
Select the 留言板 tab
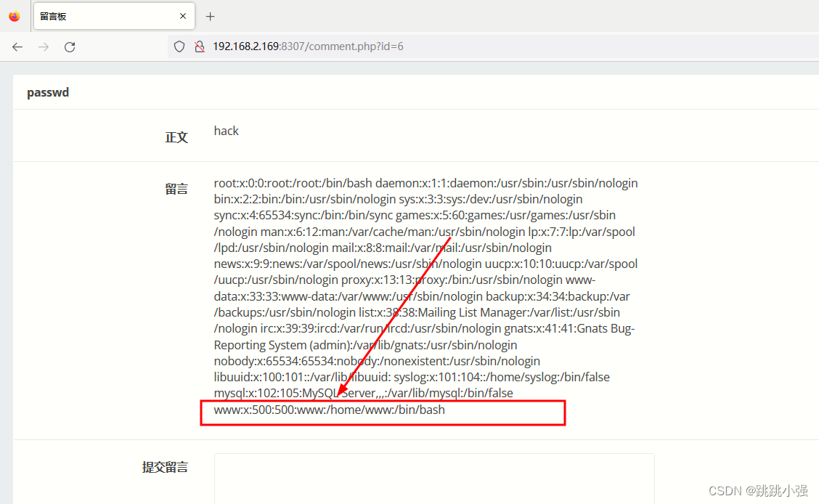click(x=115, y=16)
